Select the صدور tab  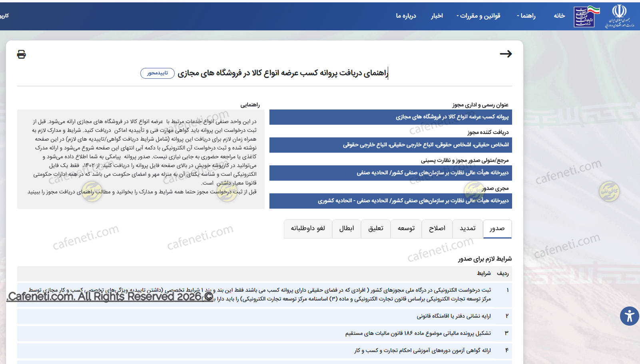tap(497, 229)
